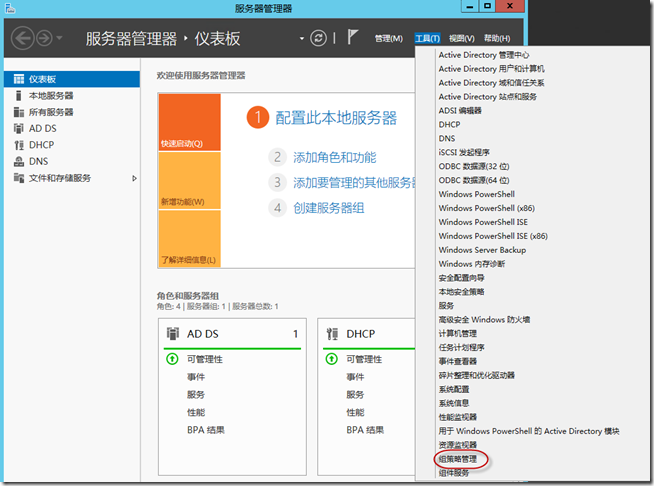
Task: Choose ODBC 数据源(64 位) menu entry
Action: [x=474, y=180]
